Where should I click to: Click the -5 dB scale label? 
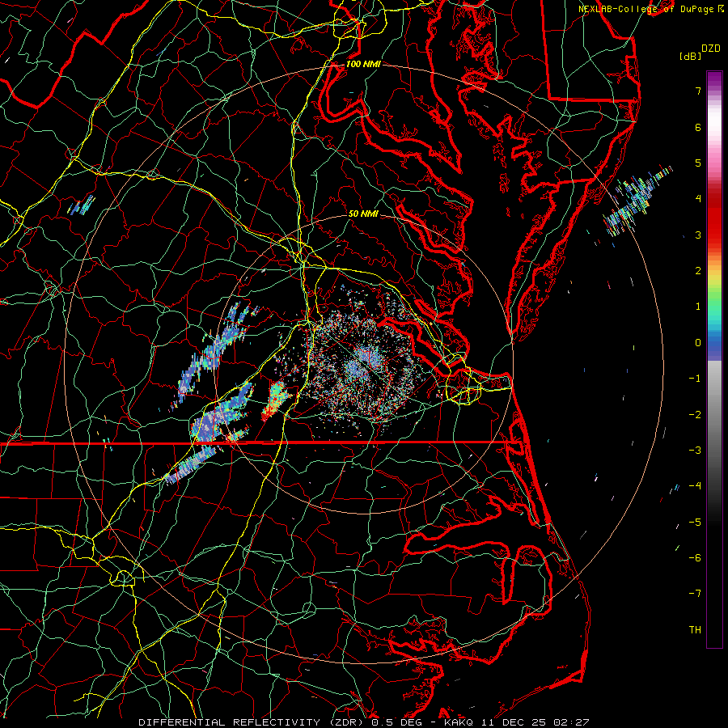click(x=695, y=522)
